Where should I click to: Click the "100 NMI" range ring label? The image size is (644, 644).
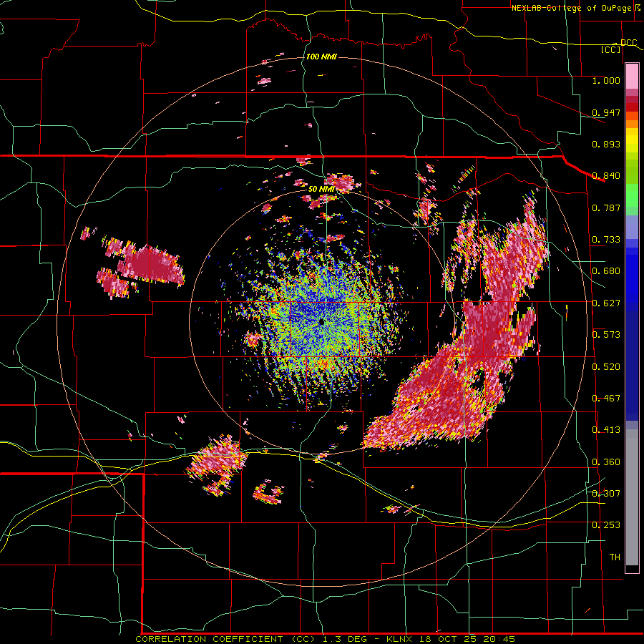click(321, 57)
